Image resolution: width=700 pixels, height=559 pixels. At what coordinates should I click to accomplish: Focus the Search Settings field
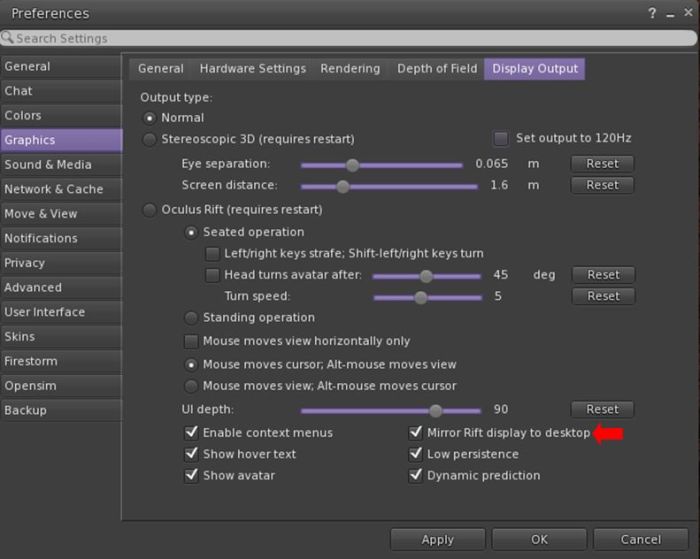click(349, 38)
